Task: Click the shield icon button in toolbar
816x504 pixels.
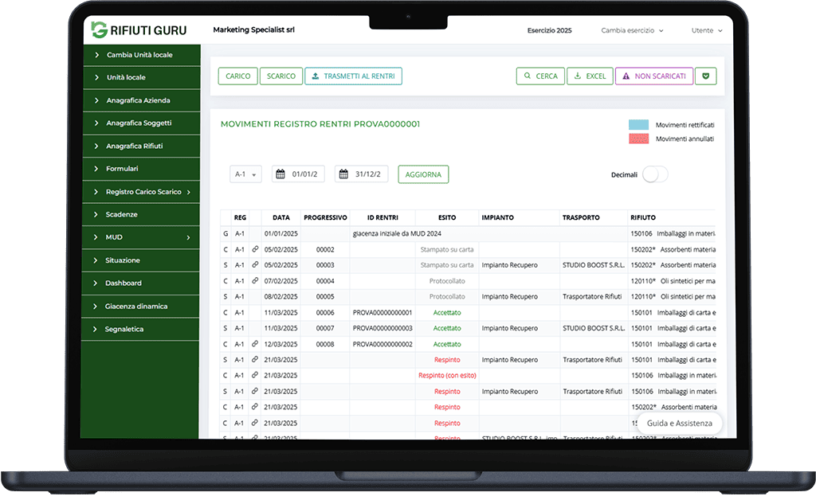Action: [x=706, y=76]
